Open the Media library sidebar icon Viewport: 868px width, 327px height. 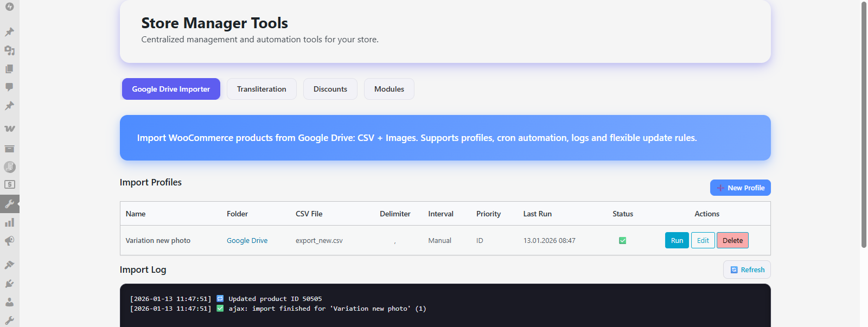point(9,50)
